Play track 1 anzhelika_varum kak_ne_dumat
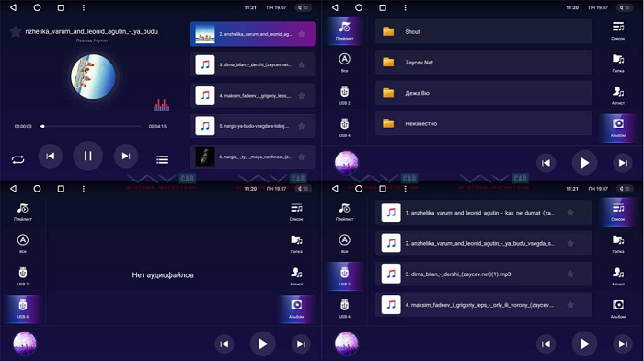This screenshot has width=644, height=361. point(483,213)
